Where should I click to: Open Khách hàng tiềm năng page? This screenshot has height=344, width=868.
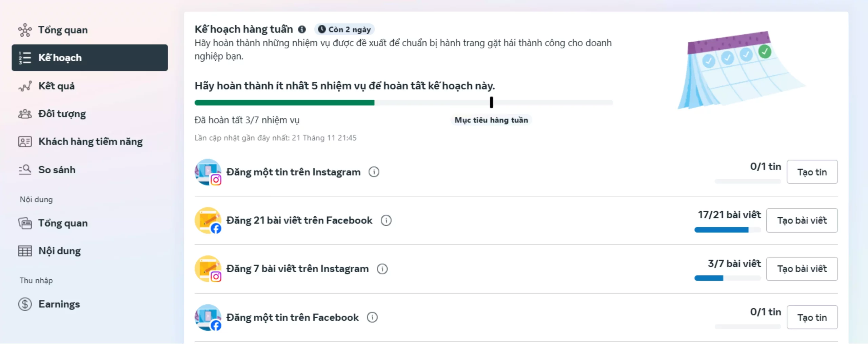click(90, 142)
